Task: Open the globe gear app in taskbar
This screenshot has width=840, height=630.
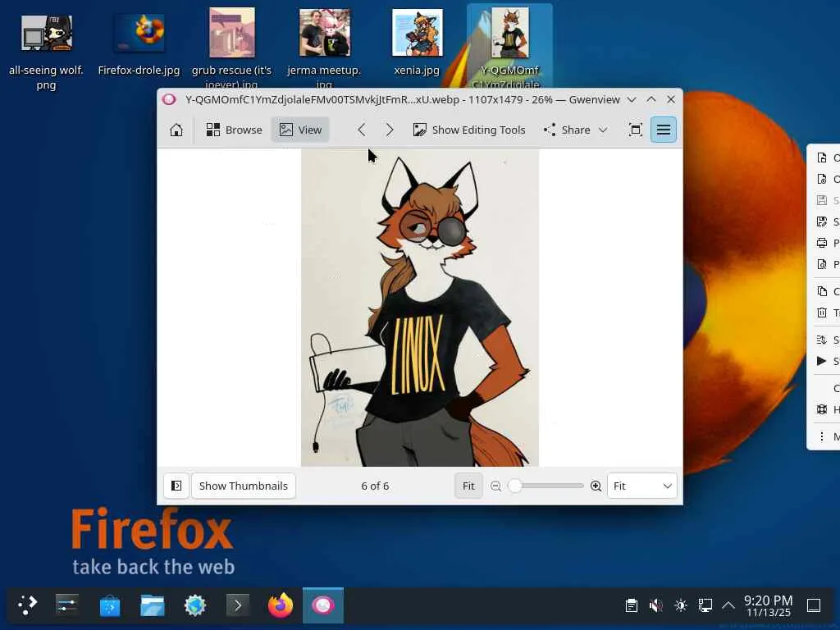Action: (195, 606)
